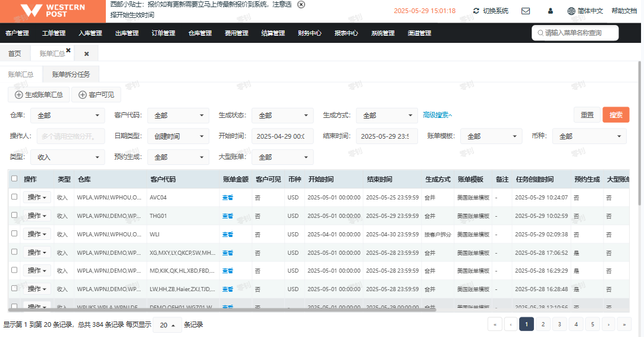Jump to last page with double arrow
Screen dimensions: 644x337
624,324
